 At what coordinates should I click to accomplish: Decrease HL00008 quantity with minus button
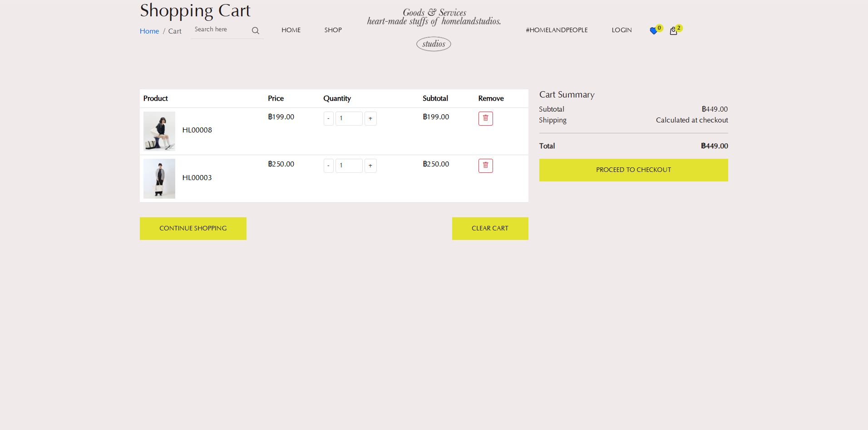coord(328,118)
